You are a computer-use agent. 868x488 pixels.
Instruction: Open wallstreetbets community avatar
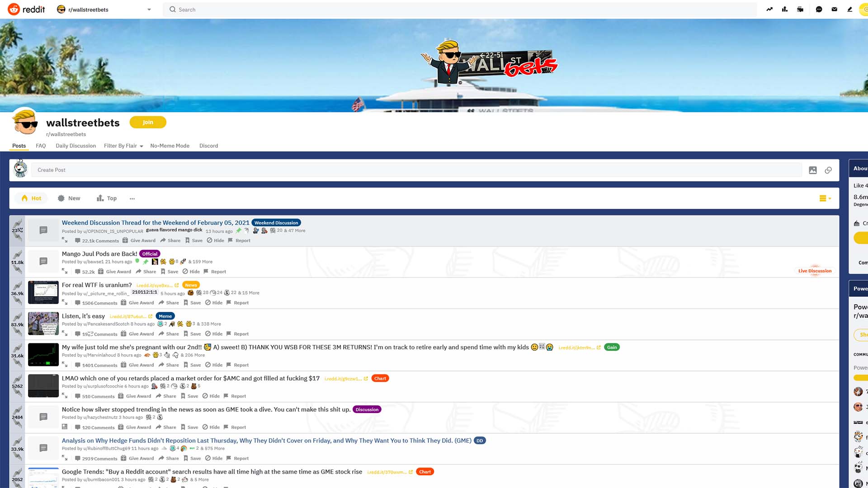tap(25, 122)
